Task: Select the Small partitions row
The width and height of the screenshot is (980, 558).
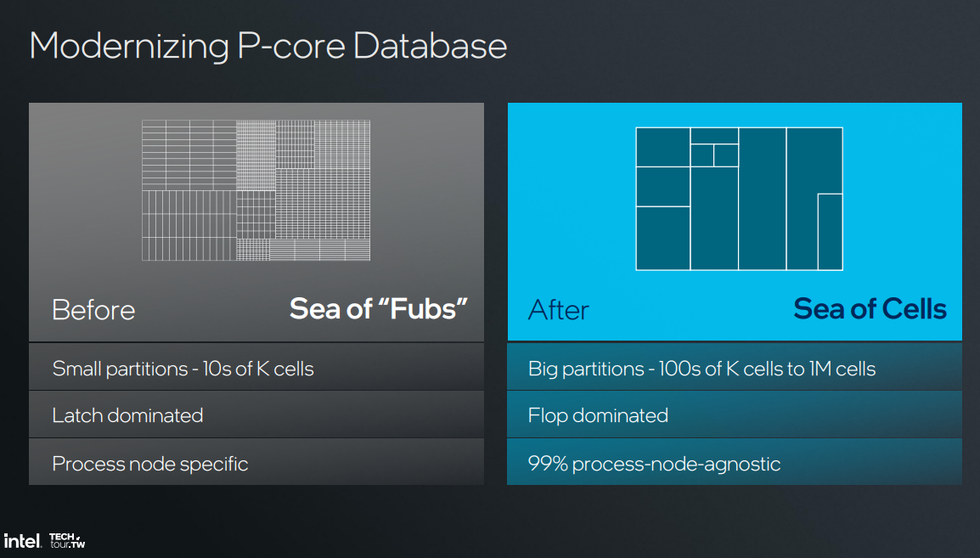Action: tap(256, 369)
